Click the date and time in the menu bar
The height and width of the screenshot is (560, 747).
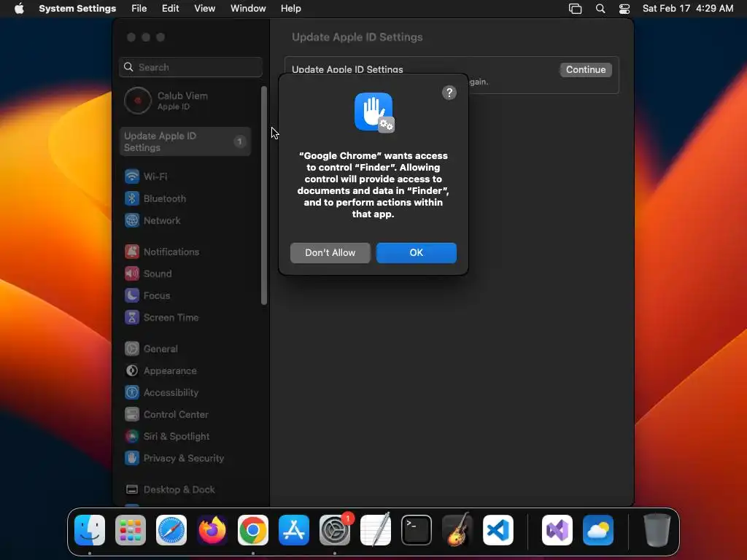[x=688, y=9]
